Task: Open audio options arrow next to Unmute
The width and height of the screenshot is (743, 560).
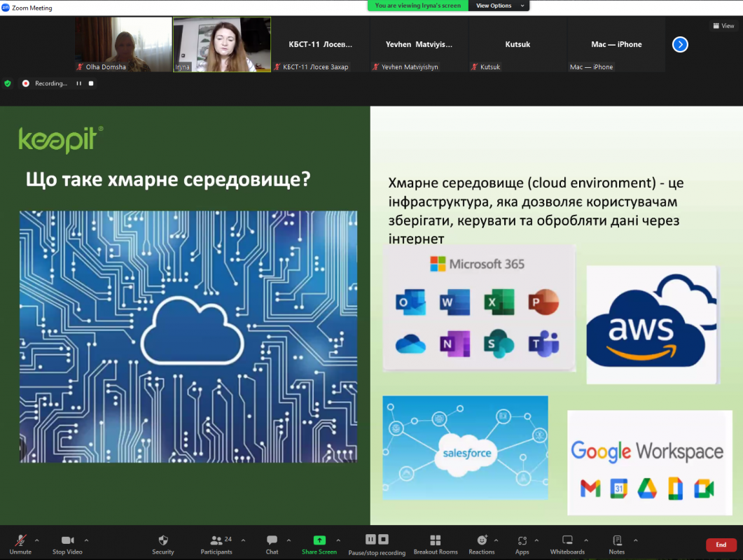Action: click(37, 540)
